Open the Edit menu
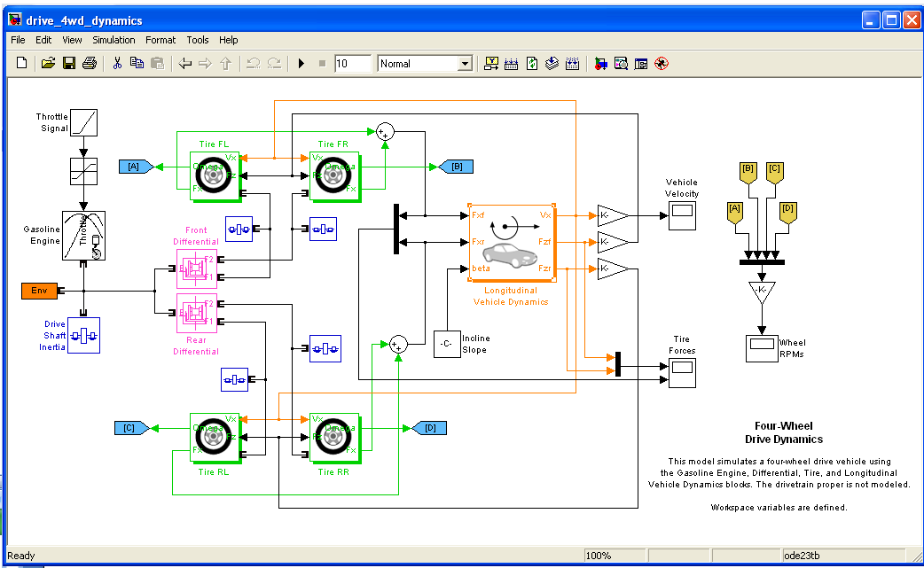 click(x=43, y=40)
